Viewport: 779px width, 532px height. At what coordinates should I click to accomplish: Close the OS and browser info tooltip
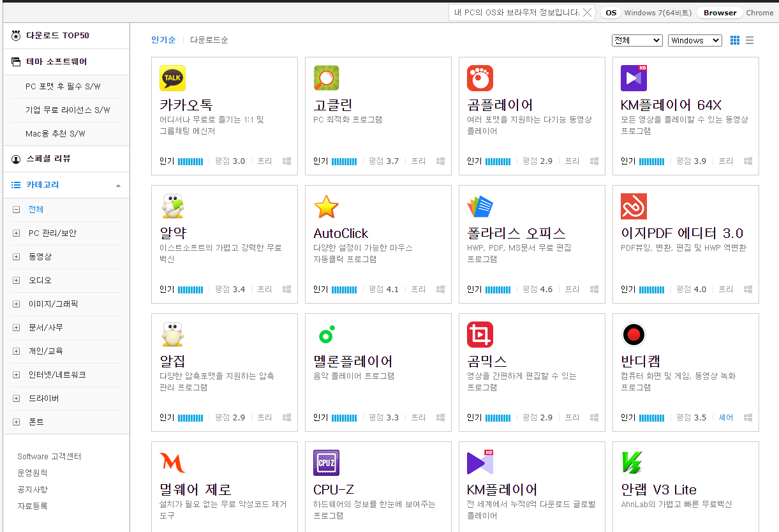588,12
